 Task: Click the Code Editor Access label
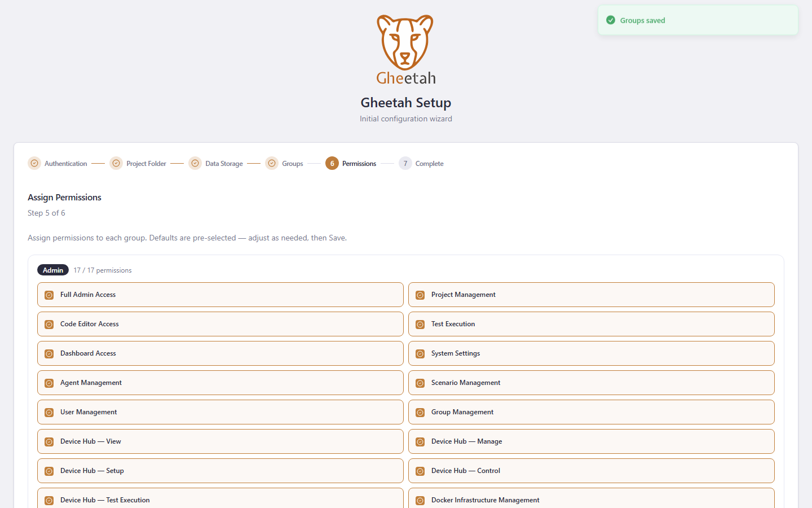point(90,324)
